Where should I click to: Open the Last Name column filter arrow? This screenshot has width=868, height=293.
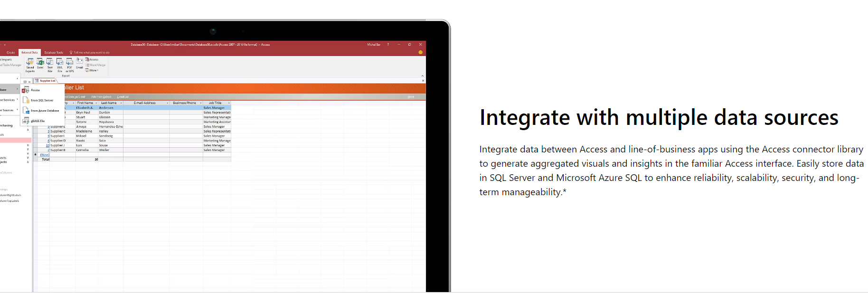121,103
